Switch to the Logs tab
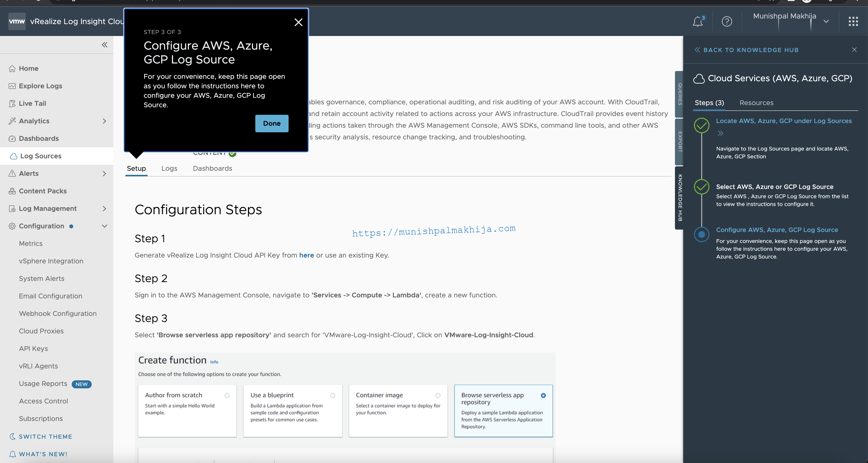The image size is (868, 463). (x=169, y=169)
